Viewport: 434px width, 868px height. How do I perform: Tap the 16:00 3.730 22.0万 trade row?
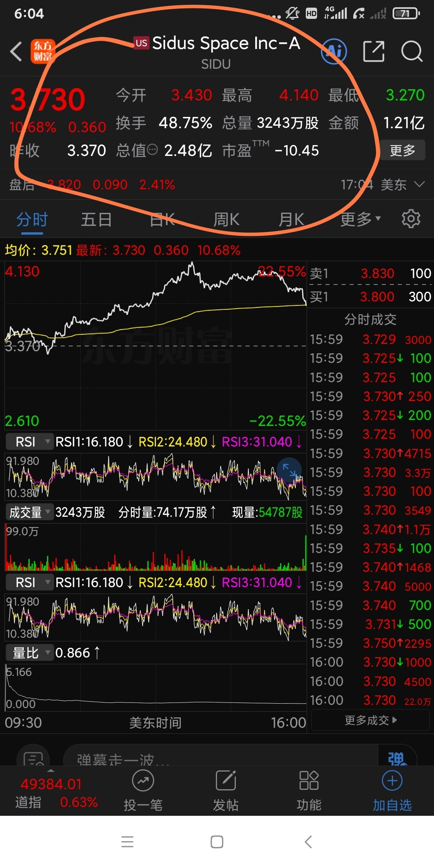[371, 700]
